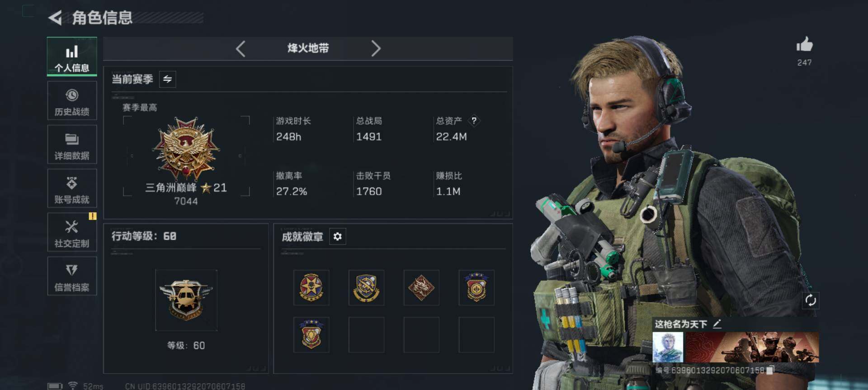This screenshot has width=868, height=390.
Task: Click the player avatar thumbnail
Action: point(668,347)
